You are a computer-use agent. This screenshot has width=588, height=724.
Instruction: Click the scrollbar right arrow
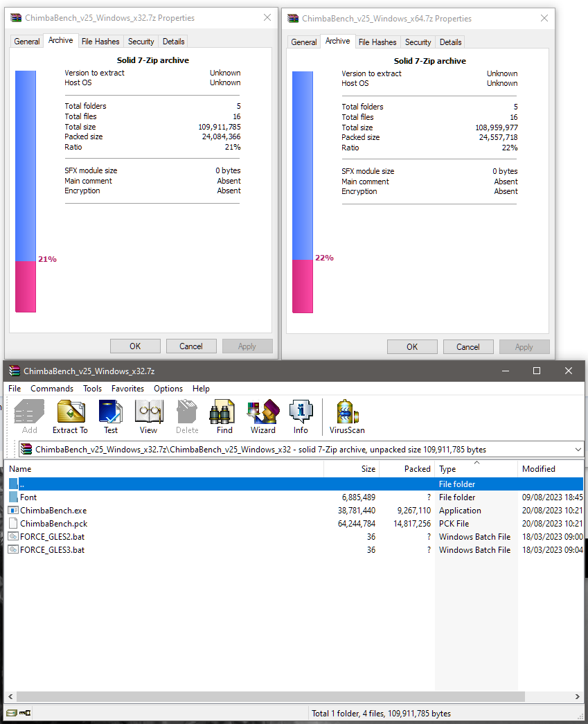coord(577,696)
